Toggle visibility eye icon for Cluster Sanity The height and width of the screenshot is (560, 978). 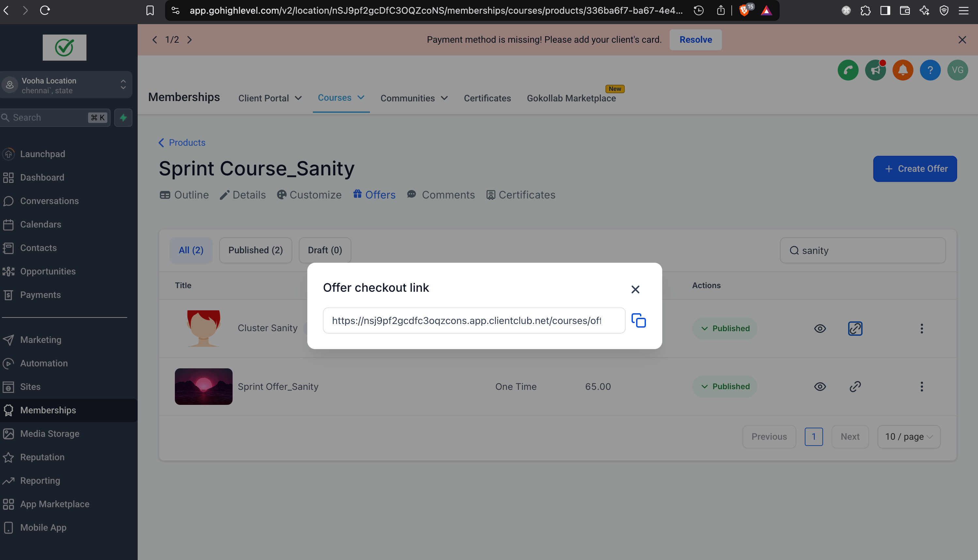point(820,328)
